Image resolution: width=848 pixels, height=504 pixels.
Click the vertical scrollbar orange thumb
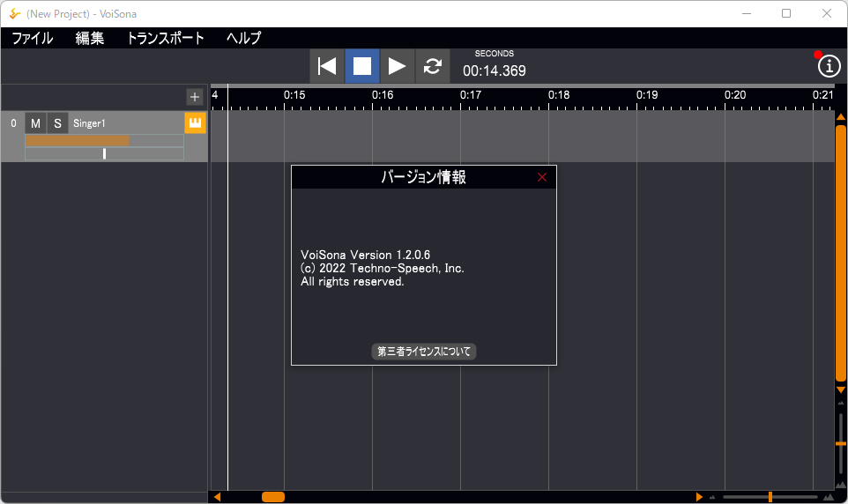pos(840,253)
